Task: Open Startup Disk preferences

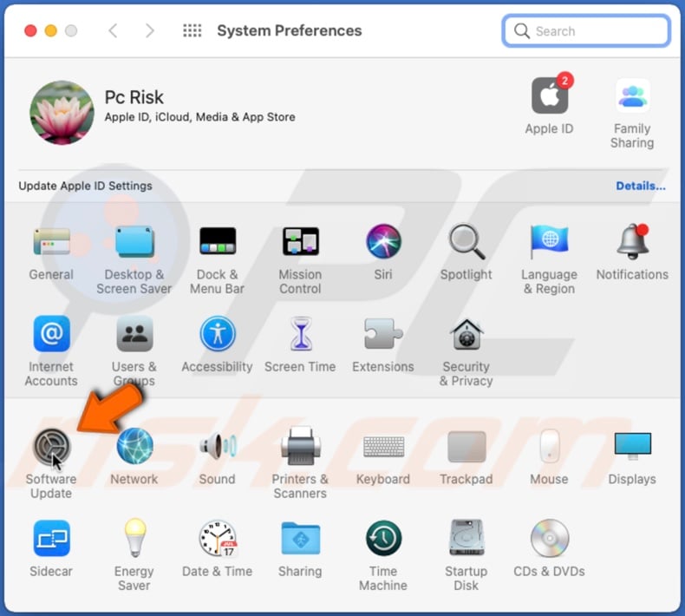Action: coord(466,538)
